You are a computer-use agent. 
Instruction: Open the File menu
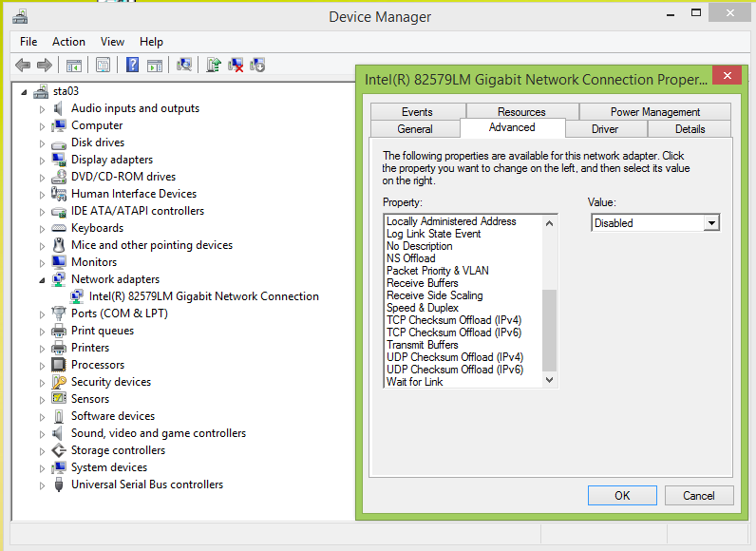click(x=28, y=42)
